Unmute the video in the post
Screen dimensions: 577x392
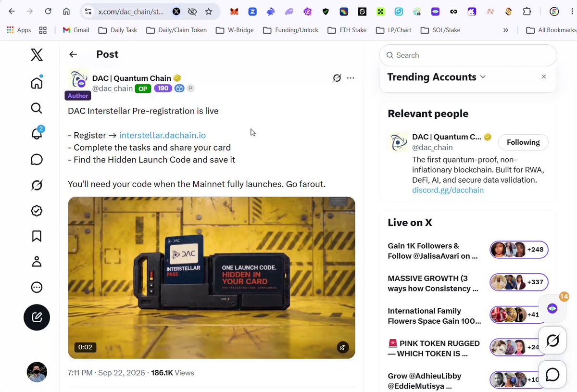click(x=343, y=347)
